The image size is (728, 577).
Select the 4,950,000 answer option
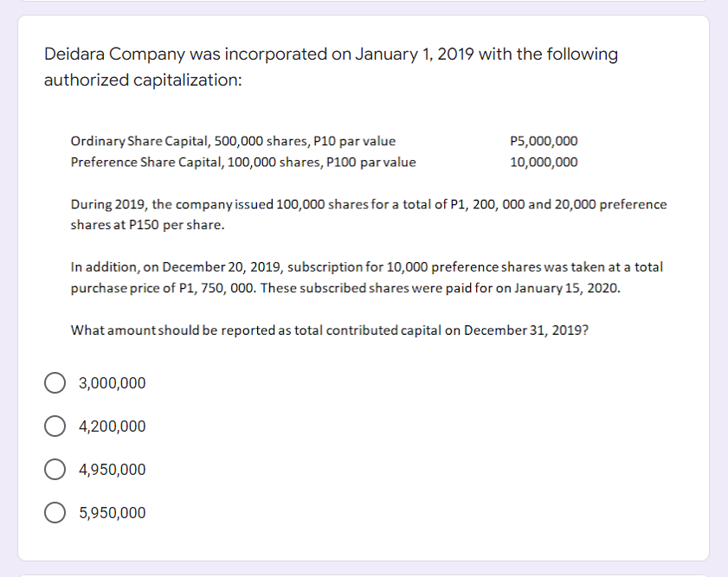click(x=55, y=469)
